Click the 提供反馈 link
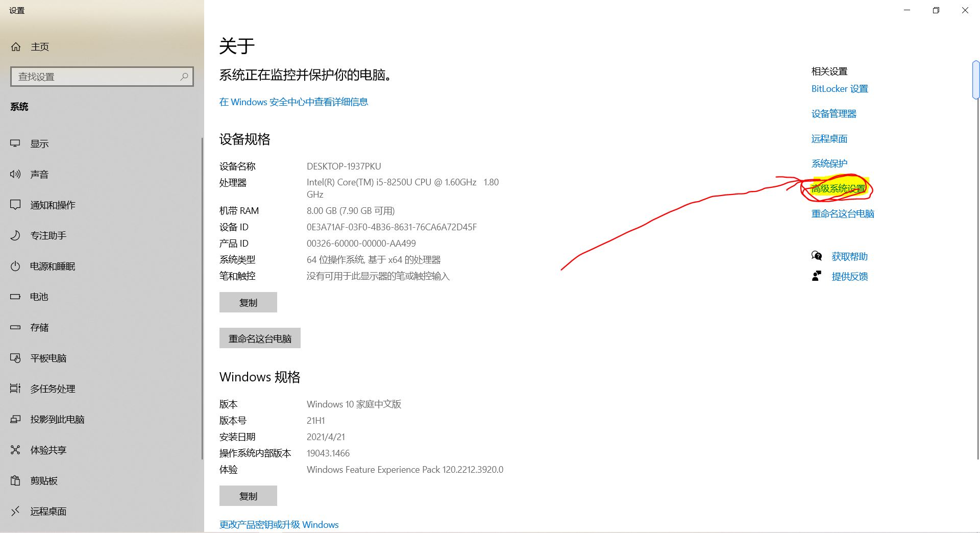The height and width of the screenshot is (533, 980). coord(850,276)
